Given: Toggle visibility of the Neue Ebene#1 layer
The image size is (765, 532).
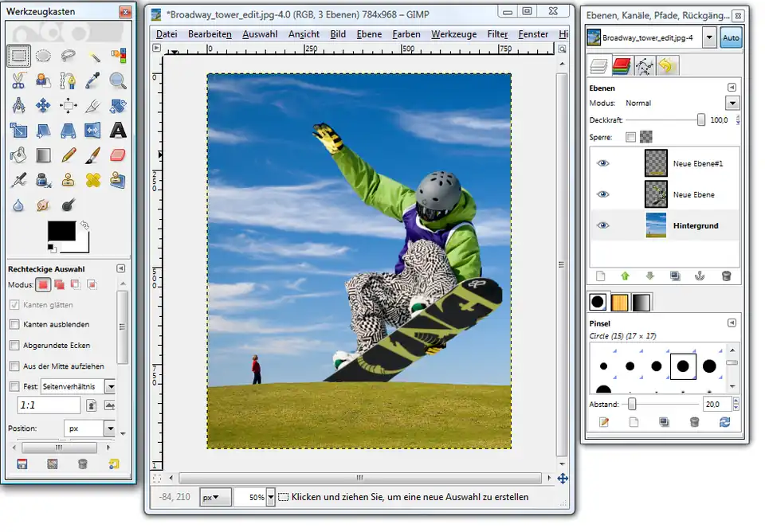Looking at the screenshot, I should click(603, 163).
